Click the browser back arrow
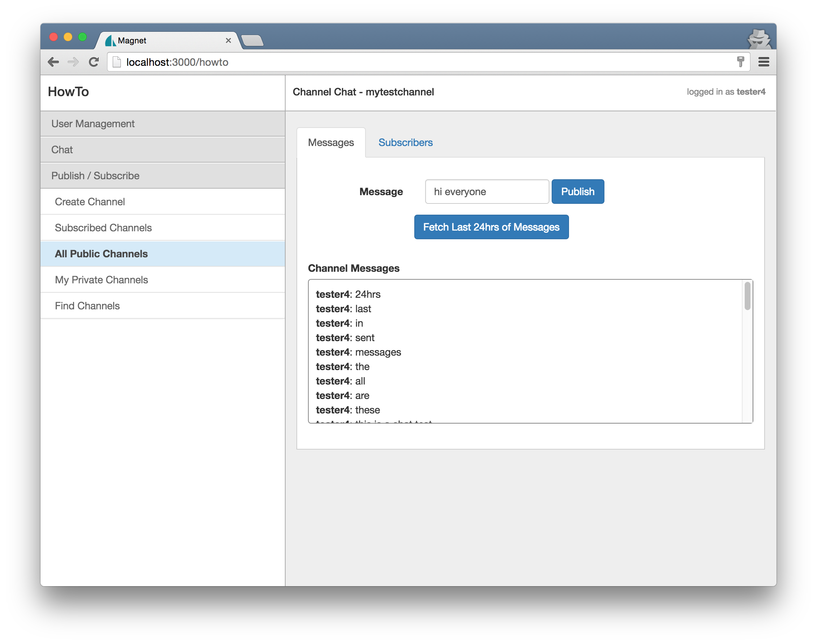This screenshot has width=817, height=644. pos(54,62)
